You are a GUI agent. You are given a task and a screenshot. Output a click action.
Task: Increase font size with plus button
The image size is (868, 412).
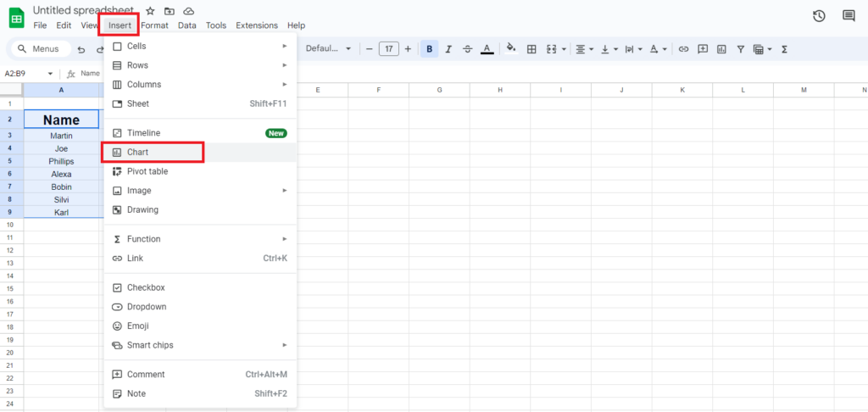tap(408, 49)
